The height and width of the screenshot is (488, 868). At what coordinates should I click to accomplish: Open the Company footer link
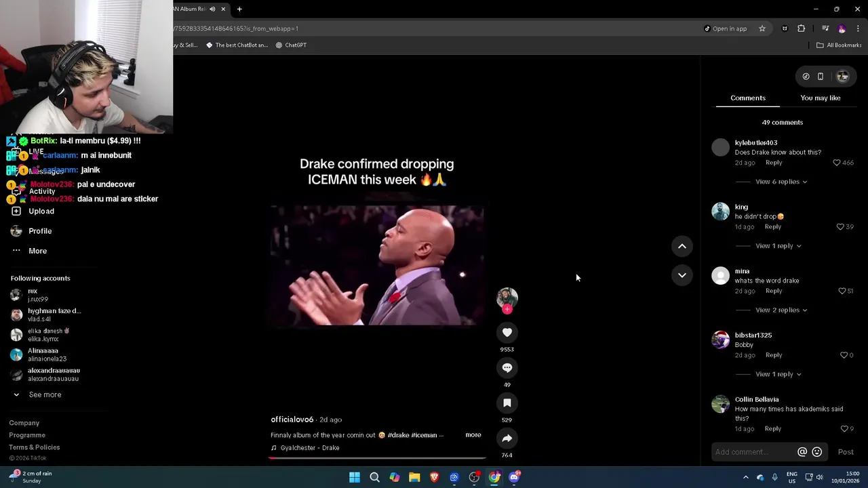pos(24,423)
